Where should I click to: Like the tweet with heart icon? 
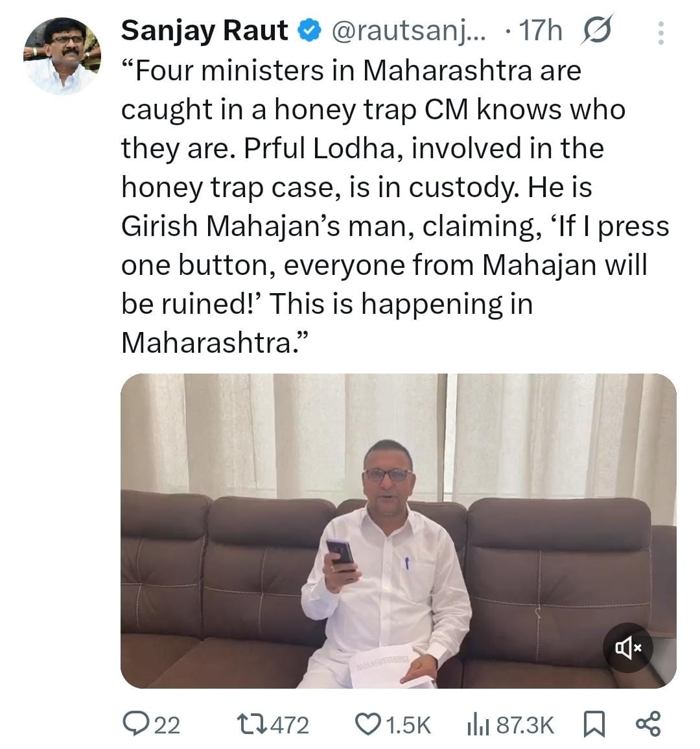pyautogui.click(x=371, y=724)
